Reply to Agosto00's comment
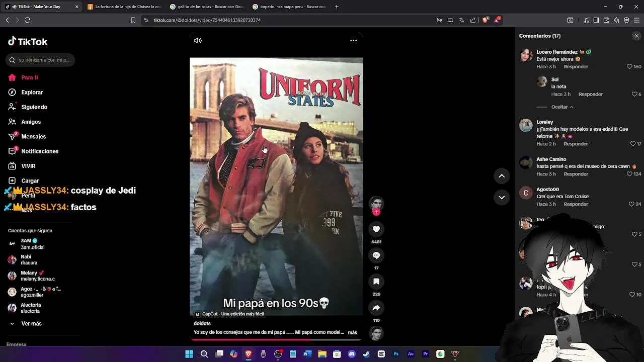 (576, 204)
